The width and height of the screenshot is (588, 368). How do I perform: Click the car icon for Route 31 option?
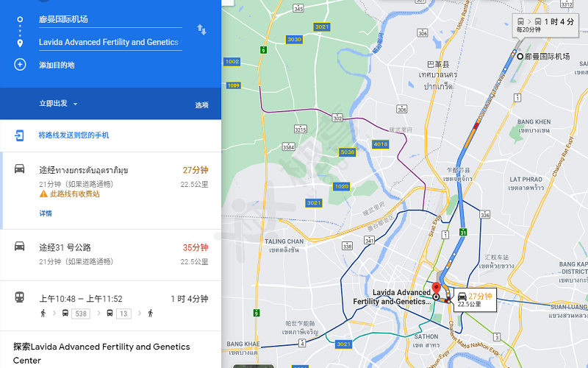coord(20,247)
